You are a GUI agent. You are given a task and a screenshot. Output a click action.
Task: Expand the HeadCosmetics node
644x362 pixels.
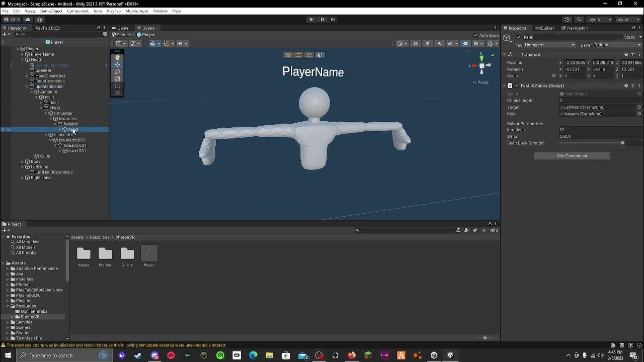coord(27,76)
